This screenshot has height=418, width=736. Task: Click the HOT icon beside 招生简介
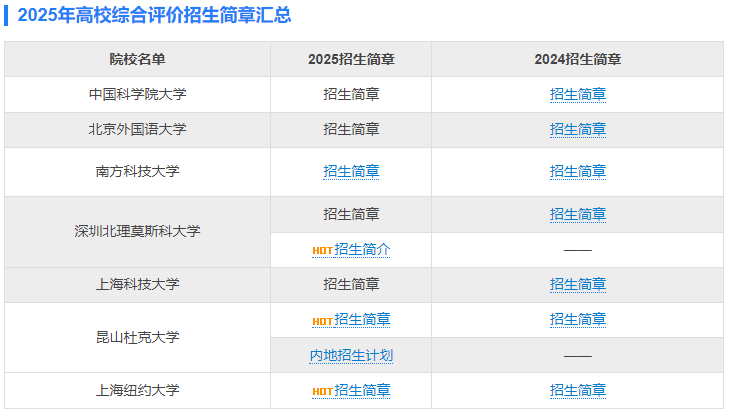tap(322, 251)
